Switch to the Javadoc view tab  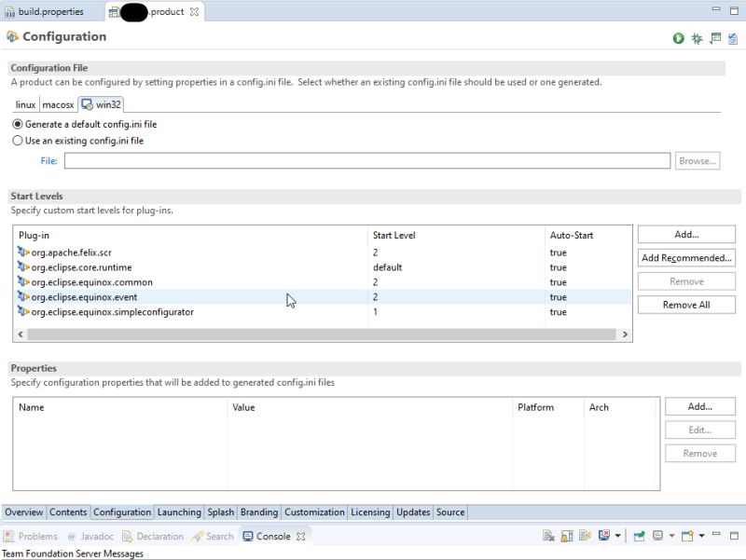coord(90,536)
